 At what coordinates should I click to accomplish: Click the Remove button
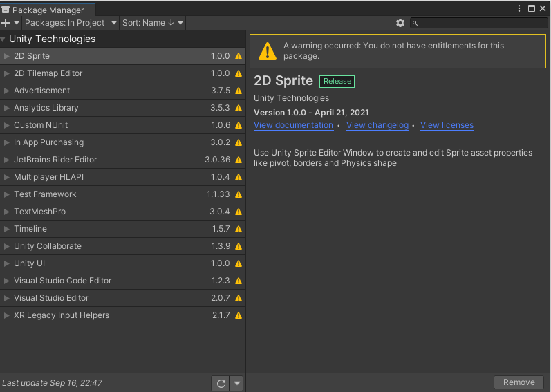click(519, 382)
